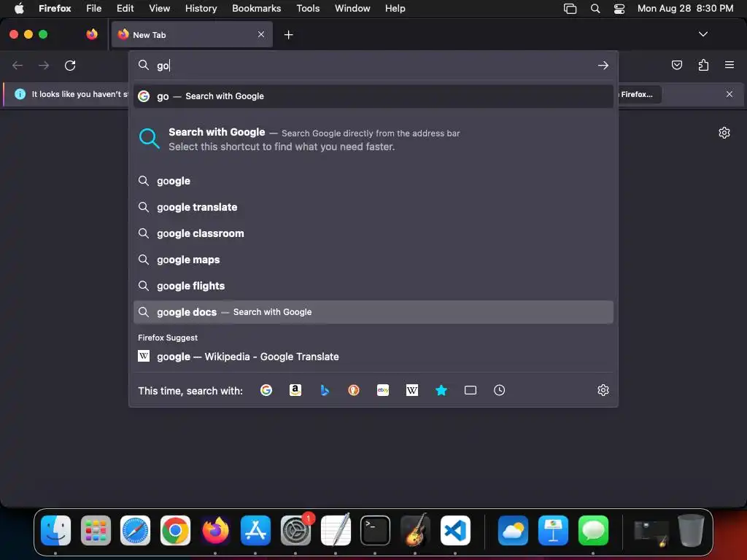Open Trash from the Dock
This screenshot has width=747, height=560.
click(x=692, y=531)
